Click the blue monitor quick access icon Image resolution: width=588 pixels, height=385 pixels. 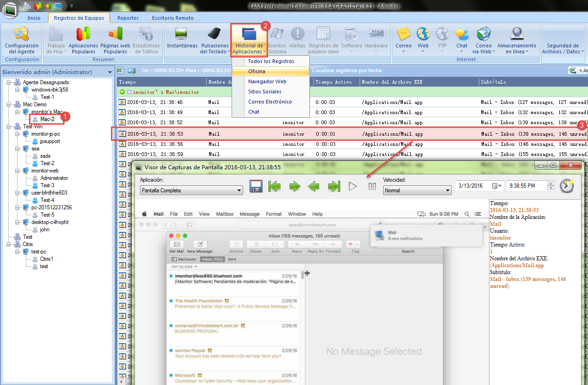(58, 6)
